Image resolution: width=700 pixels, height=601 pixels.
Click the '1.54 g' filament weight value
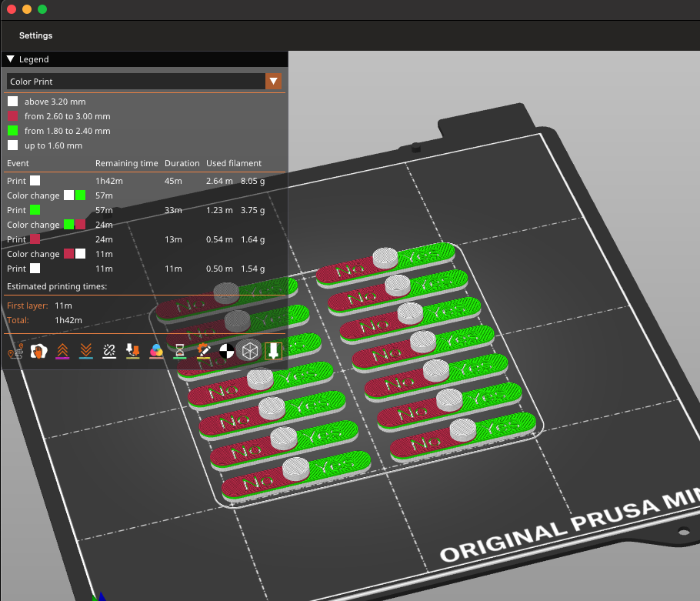pos(252,269)
